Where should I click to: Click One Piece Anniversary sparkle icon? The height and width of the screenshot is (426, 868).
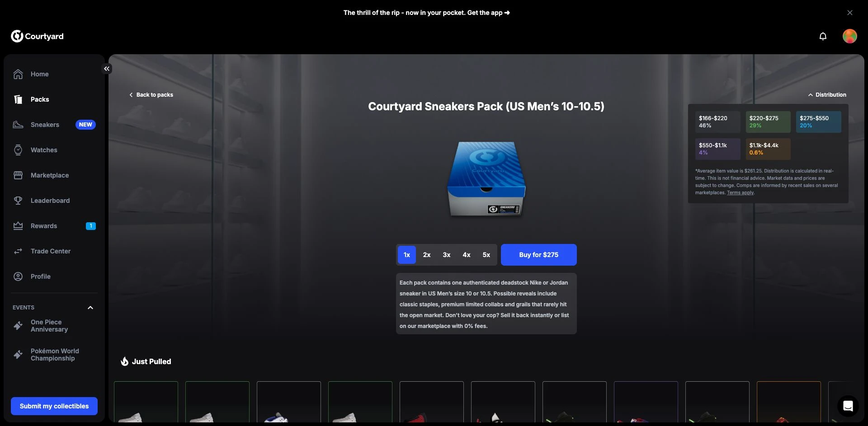(18, 326)
